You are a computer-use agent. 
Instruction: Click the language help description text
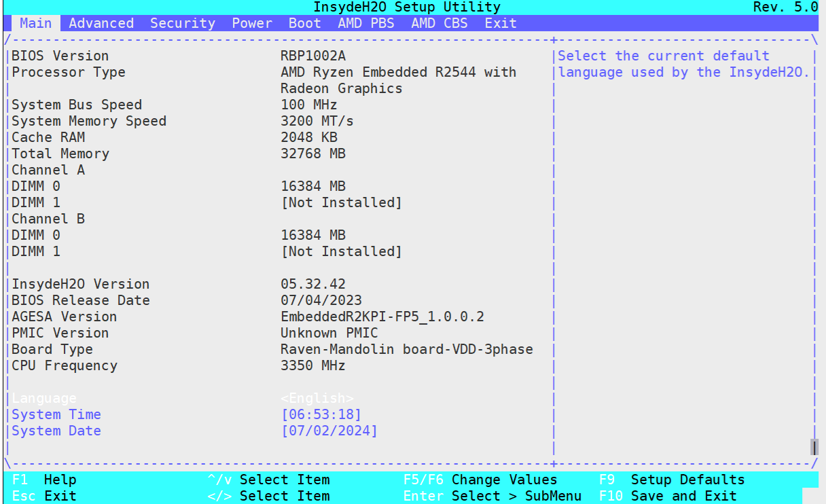[684, 64]
